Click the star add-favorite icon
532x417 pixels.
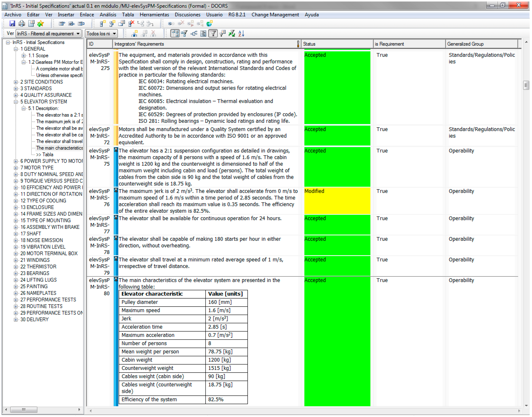(41, 23)
